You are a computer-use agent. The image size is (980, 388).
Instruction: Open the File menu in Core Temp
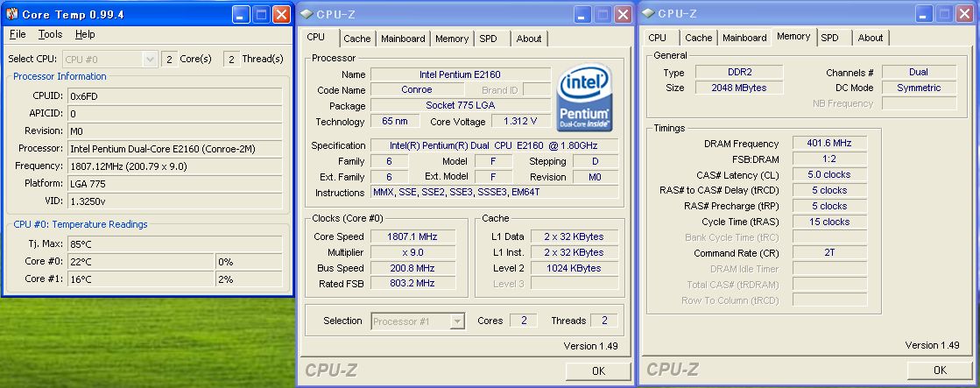pyautogui.click(x=18, y=34)
